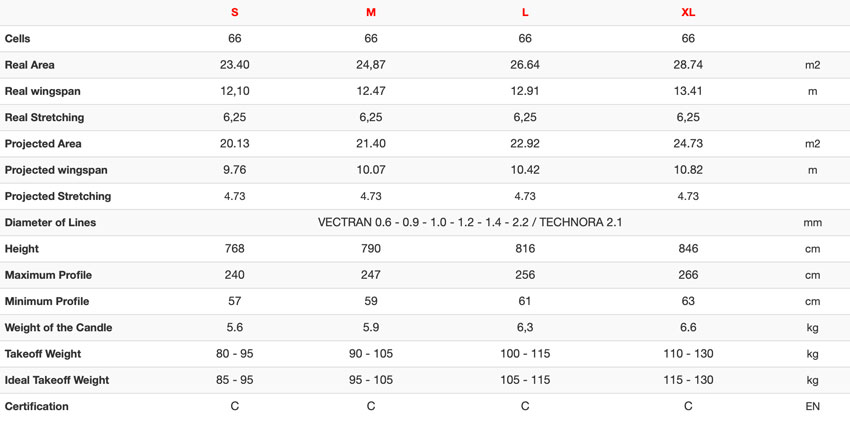The image size is (850, 423).
Task: Click the Real wingspan row label
Action: [42, 91]
